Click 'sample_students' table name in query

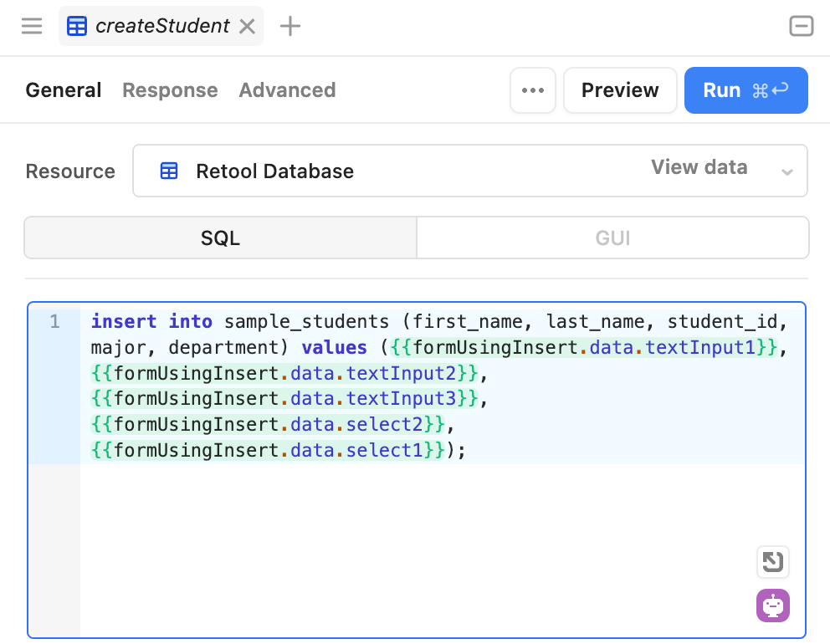click(306, 321)
